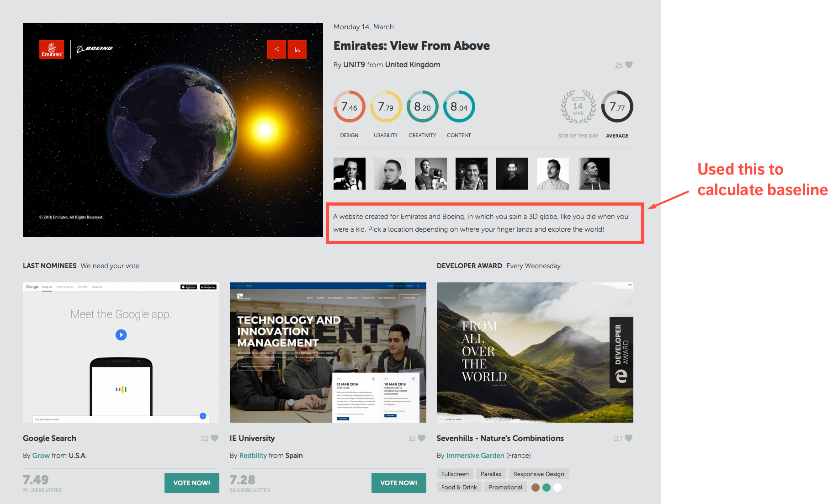Click the Creativity score circle 8.20
The height and width of the screenshot is (504, 828).
(422, 107)
